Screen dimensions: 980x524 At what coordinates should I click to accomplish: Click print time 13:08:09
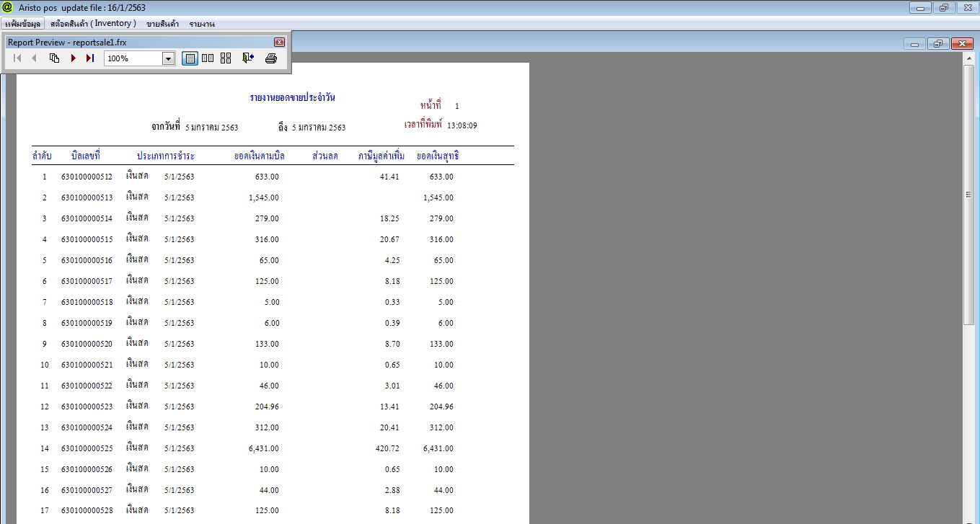462,125
